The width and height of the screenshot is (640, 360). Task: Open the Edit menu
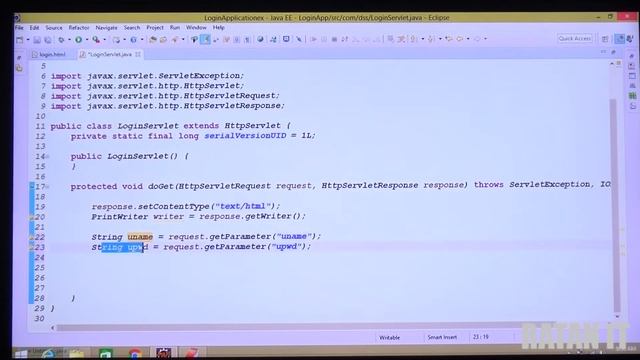coord(34,28)
